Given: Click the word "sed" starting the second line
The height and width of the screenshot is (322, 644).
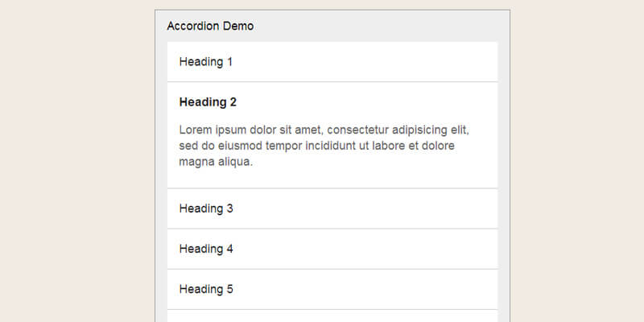Looking at the screenshot, I should click(x=188, y=146).
